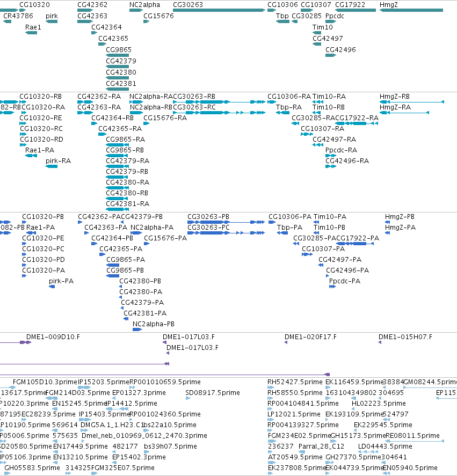Open the CG10306 gene label
Screen dimensions: 457x476
pos(282,4)
